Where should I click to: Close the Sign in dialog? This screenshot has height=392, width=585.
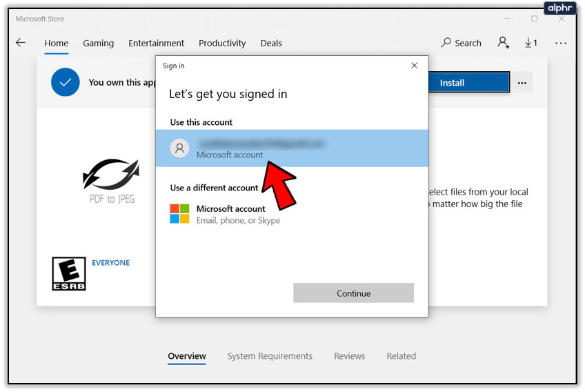[414, 66]
